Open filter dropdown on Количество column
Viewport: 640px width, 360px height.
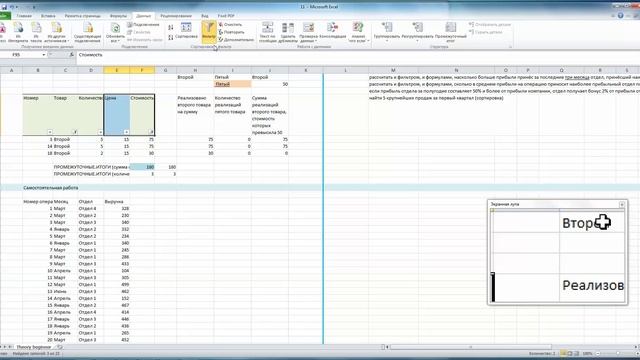(x=100, y=132)
